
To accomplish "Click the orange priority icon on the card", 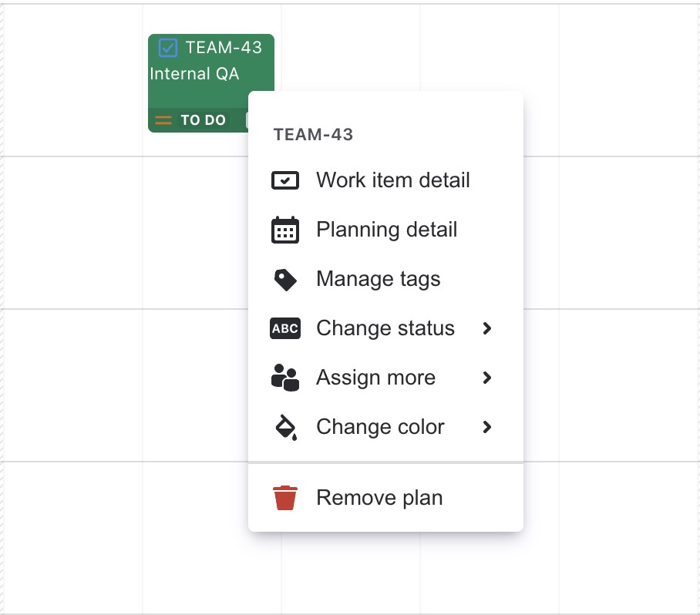I will (163, 120).
